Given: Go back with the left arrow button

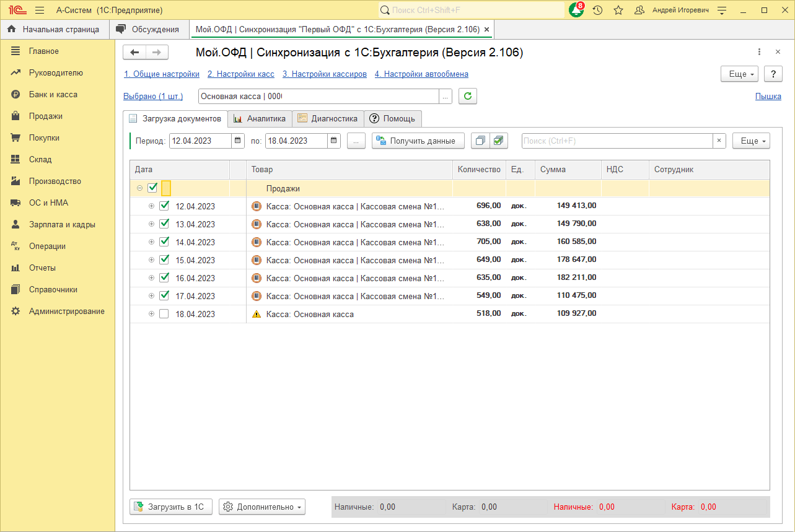Looking at the screenshot, I should [x=134, y=53].
